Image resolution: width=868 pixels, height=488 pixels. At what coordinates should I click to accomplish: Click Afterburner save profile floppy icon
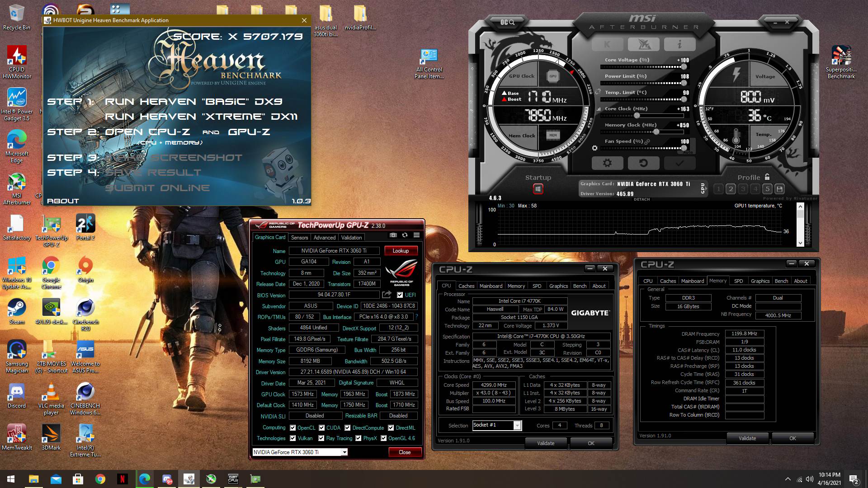tap(779, 189)
